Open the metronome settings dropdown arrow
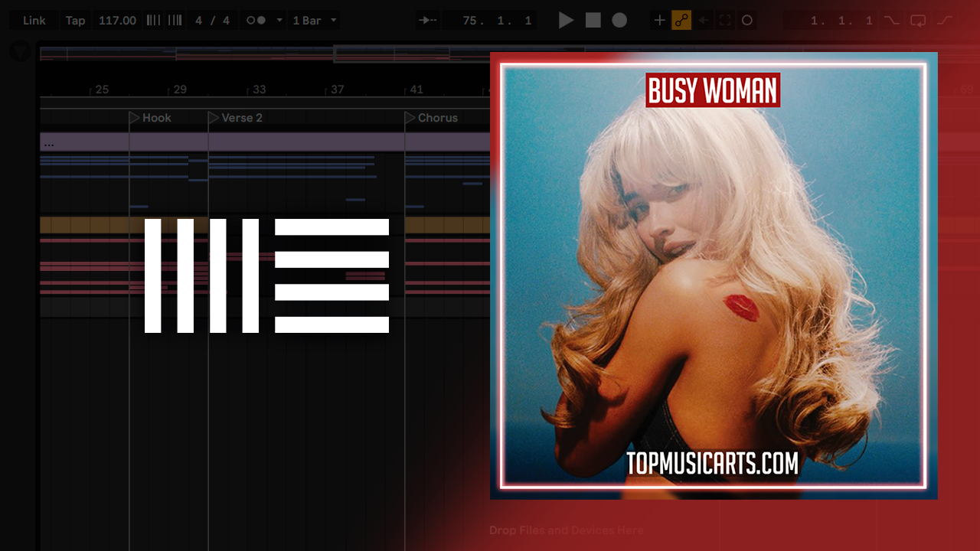This screenshot has height=551, width=980. coord(279,21)
